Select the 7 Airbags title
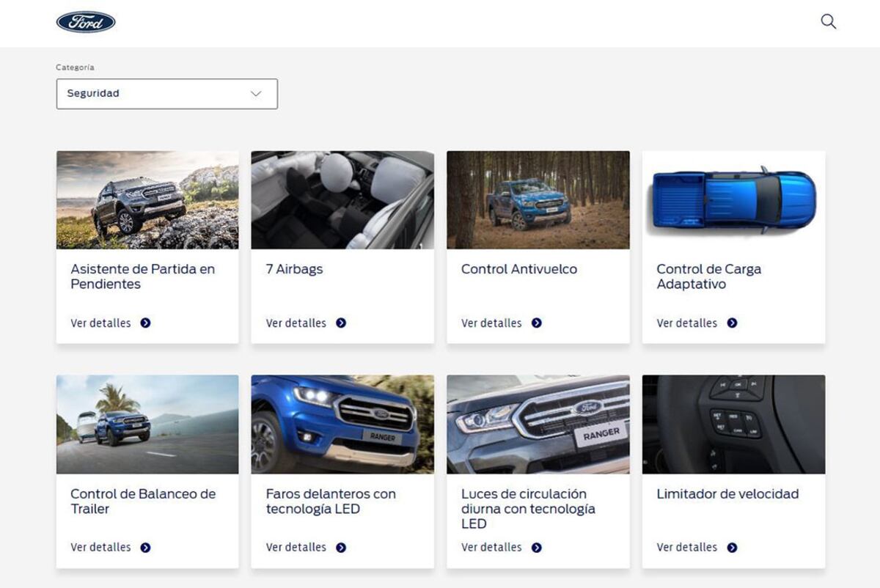The width and height of the screenshot is (880, 588). 295,269
